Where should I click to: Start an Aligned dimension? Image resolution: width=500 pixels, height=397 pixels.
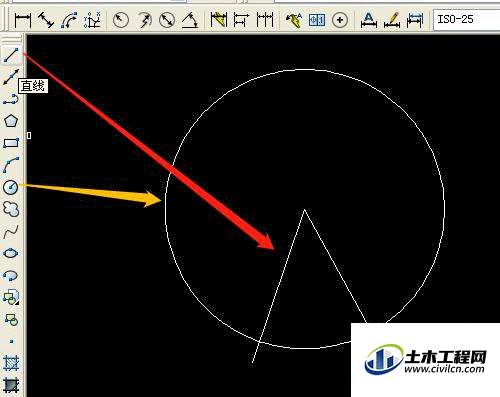coord(46,20)
